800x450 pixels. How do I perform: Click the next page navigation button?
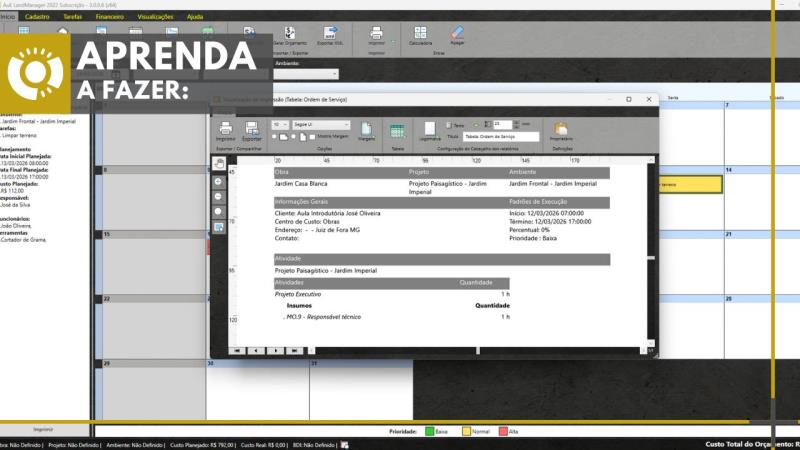pyautogui.click(x=275, y=351)
